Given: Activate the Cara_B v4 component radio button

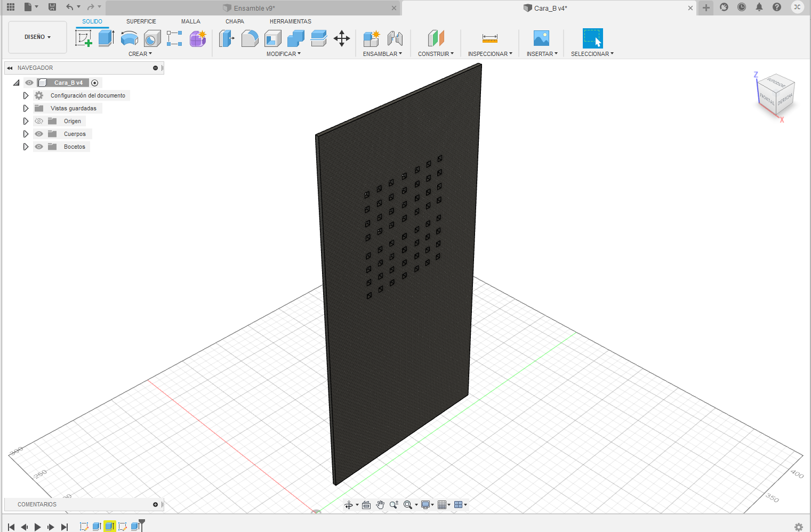Looking at the screenshot, I should pyautogui.click(x=95, y=83).
